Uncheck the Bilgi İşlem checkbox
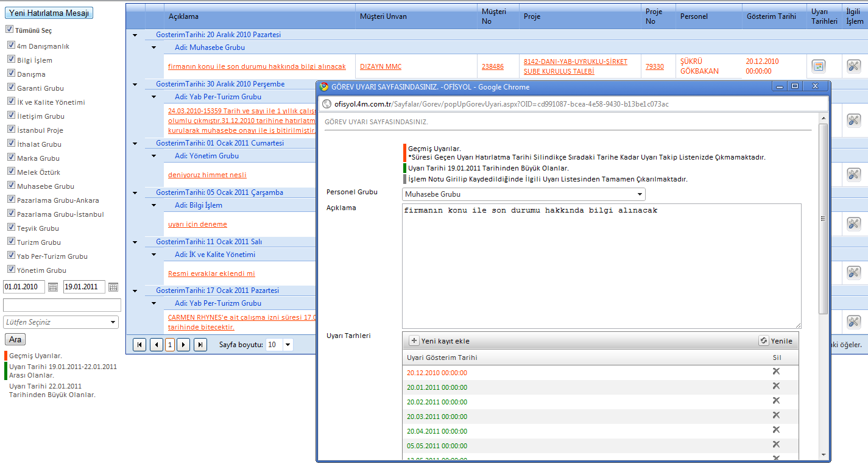The height and width of the screenshot is (472, 868). click(11, 60)
